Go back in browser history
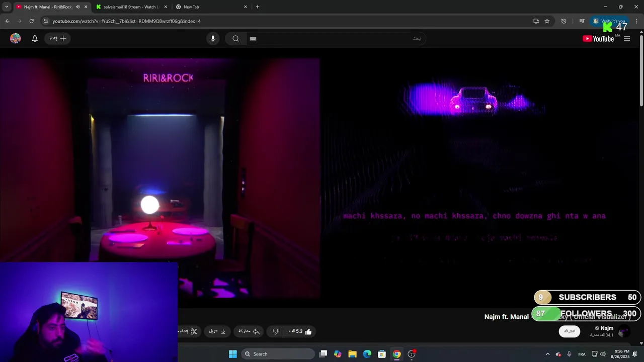 click(7, 21)
